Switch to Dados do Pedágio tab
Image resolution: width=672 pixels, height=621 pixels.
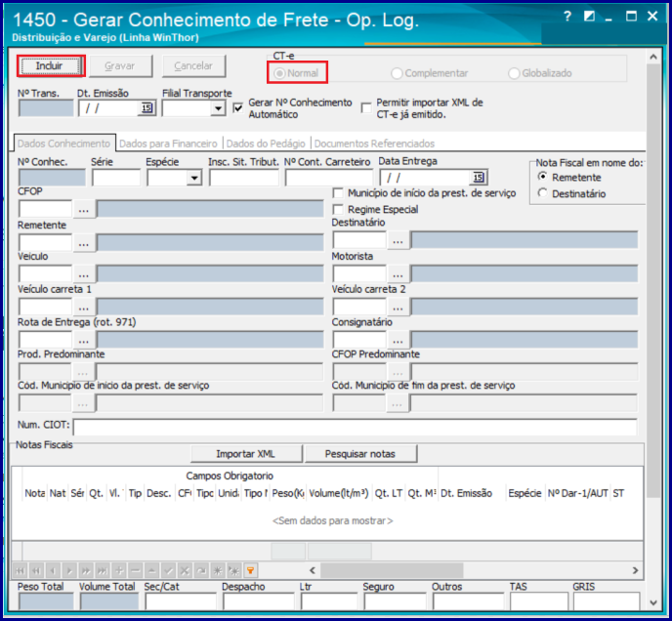[x=266, y=144]
